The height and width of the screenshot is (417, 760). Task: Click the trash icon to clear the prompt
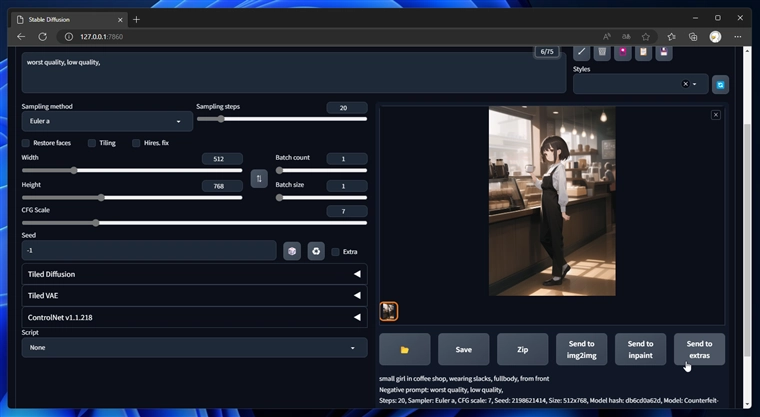[602, 52]
